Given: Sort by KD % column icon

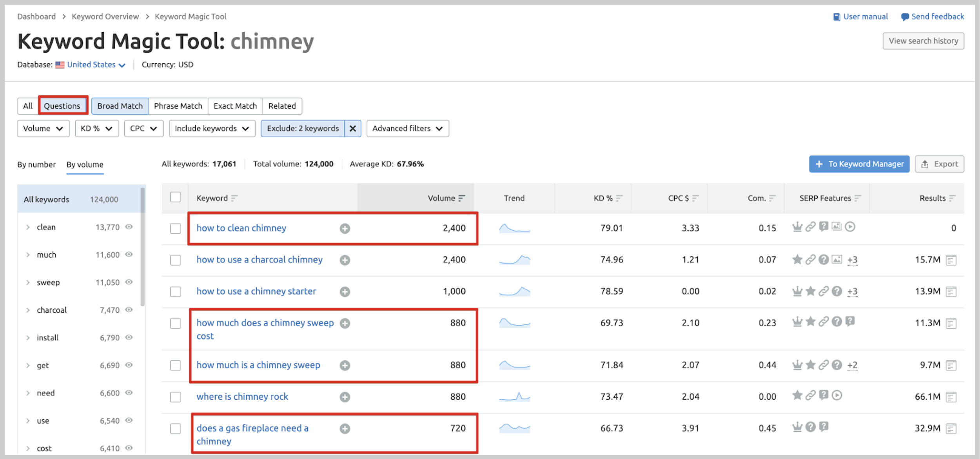Looking at the screenshot, I should [619, 198].
